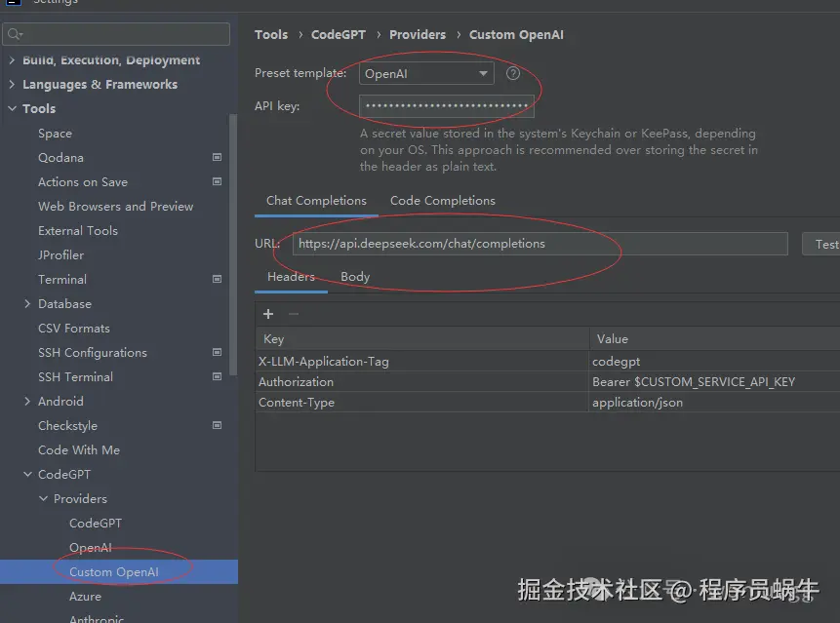Switch to Chat Completions tab

tap(316, 201)
